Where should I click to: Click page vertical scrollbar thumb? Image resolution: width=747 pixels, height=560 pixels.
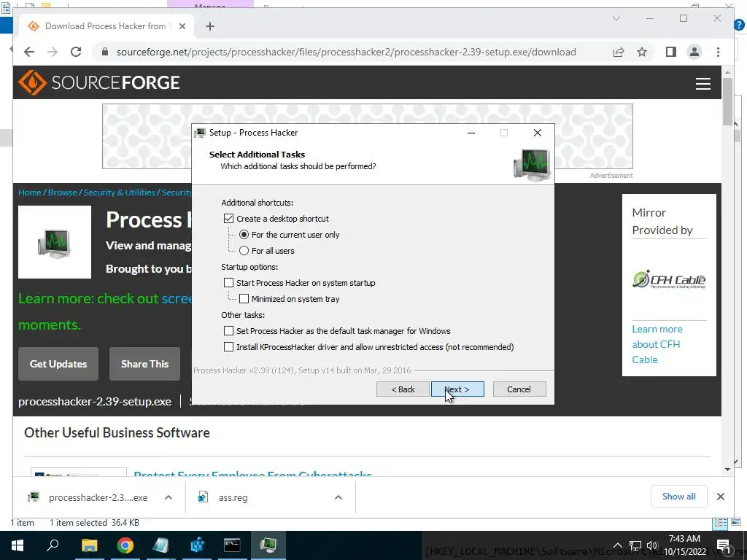click(x=727, y=101)
